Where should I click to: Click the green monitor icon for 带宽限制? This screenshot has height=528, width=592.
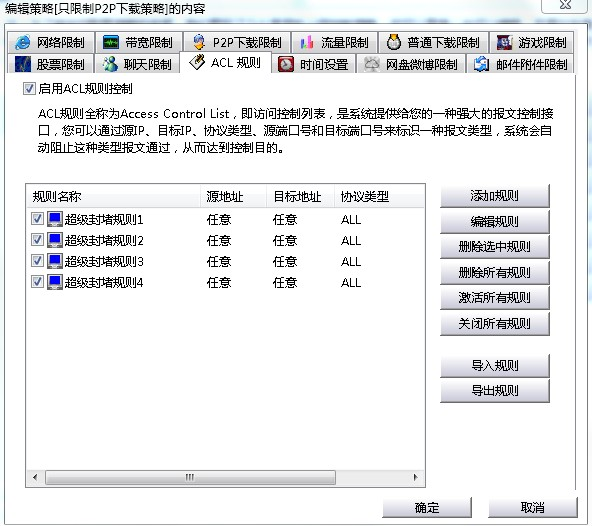point(111,42)
